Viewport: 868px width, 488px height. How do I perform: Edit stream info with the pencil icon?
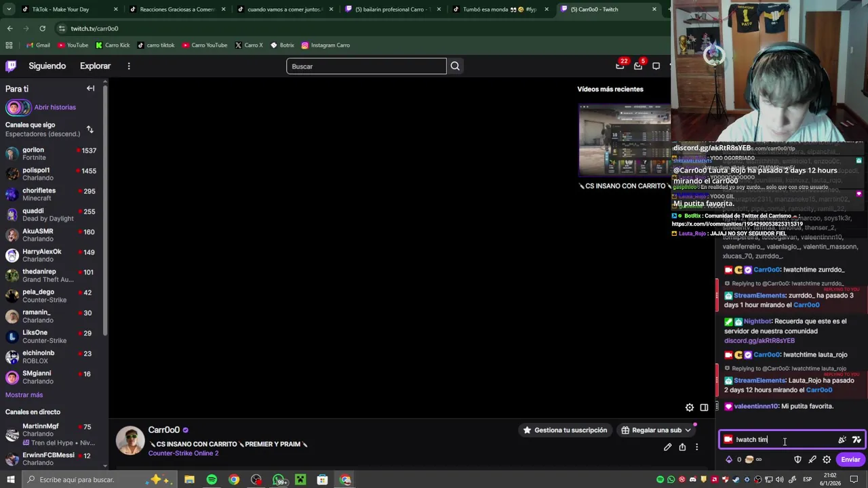668,447
